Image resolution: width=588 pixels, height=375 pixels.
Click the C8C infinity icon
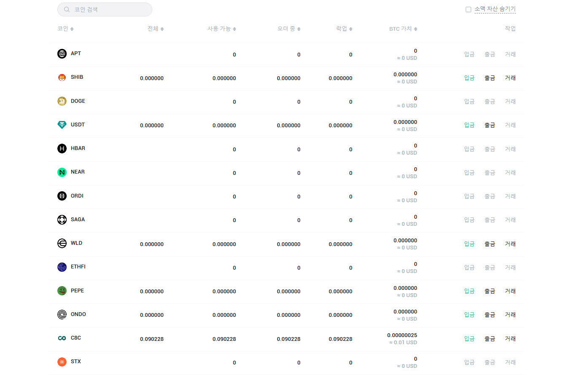pos(62,338)
